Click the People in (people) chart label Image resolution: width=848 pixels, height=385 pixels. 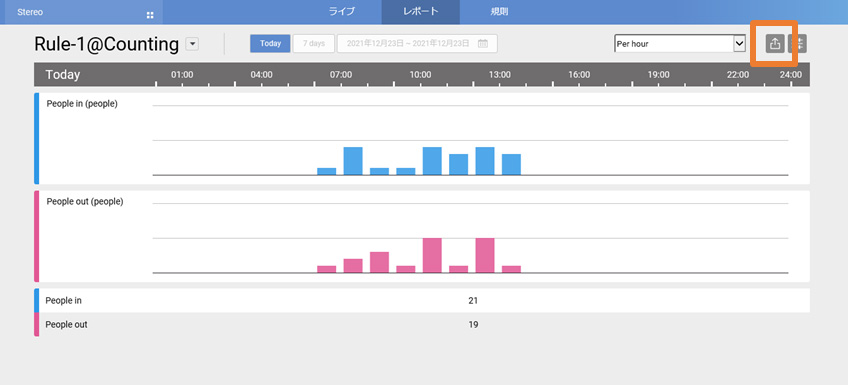point(82,104)
